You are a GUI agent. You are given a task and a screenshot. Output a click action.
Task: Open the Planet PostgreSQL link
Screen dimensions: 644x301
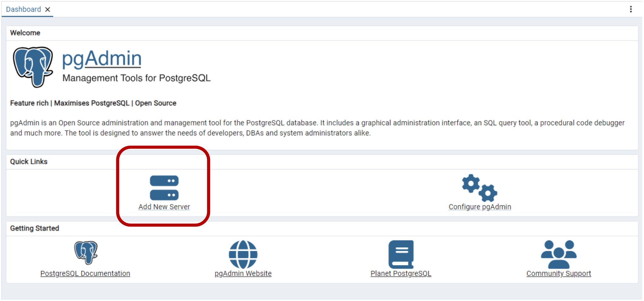coord(401,273)
